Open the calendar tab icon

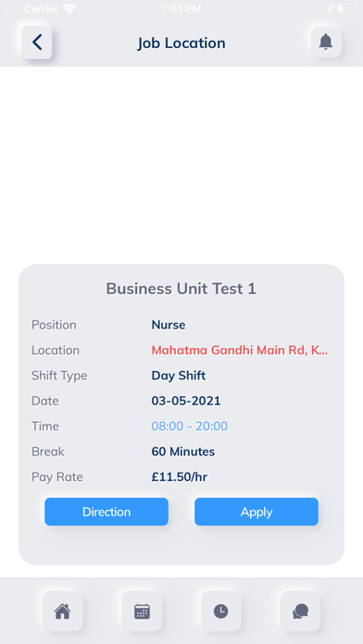(142, 611)
